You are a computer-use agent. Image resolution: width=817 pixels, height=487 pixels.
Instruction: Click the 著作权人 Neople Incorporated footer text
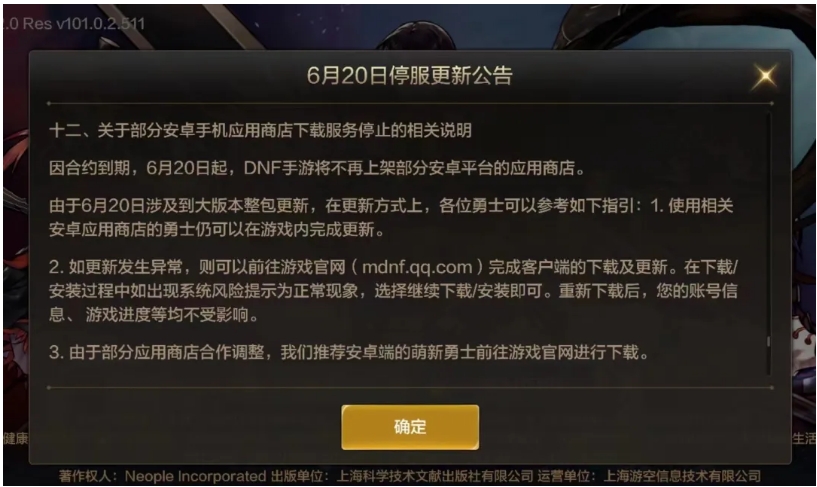(163, 476)
